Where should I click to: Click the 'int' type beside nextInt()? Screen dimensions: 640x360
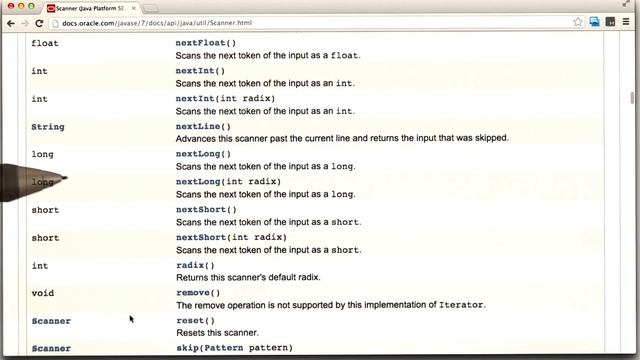click(x=40, y=71)
